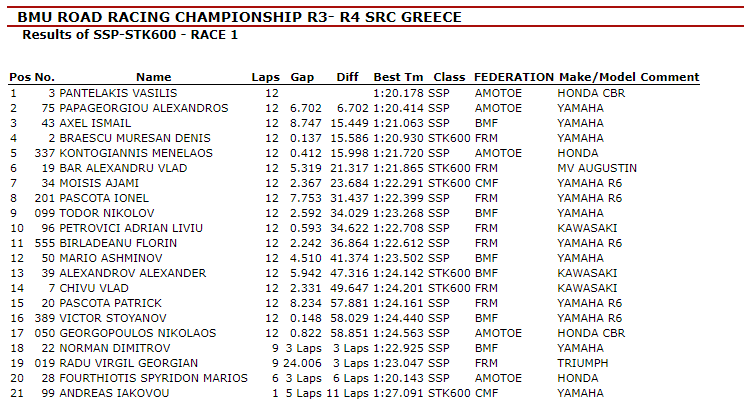The image size is (744, 408).
Task: Click the "Name" column header
Action: tap(154, 77)
